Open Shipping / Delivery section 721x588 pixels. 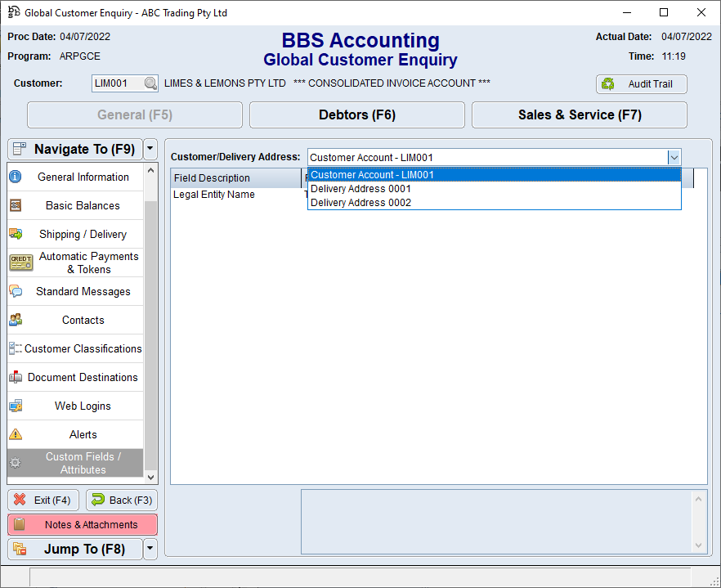[x=83, y=235]
